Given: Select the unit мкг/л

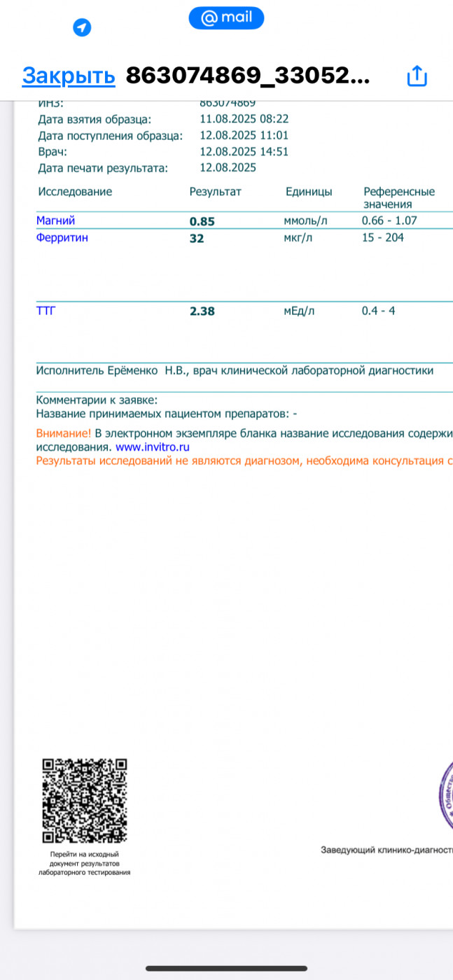Looking at the screenshot, I should 298,237.
